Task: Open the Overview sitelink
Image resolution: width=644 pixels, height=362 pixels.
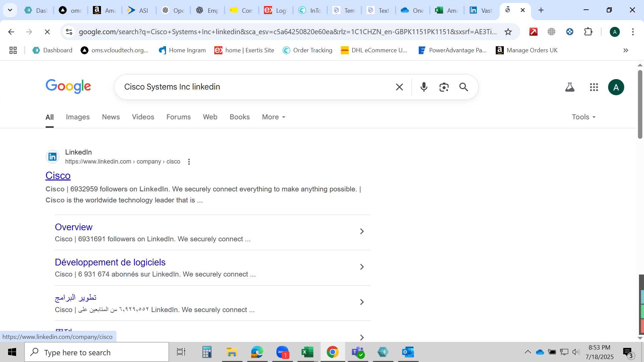Action: coord(73,227)
